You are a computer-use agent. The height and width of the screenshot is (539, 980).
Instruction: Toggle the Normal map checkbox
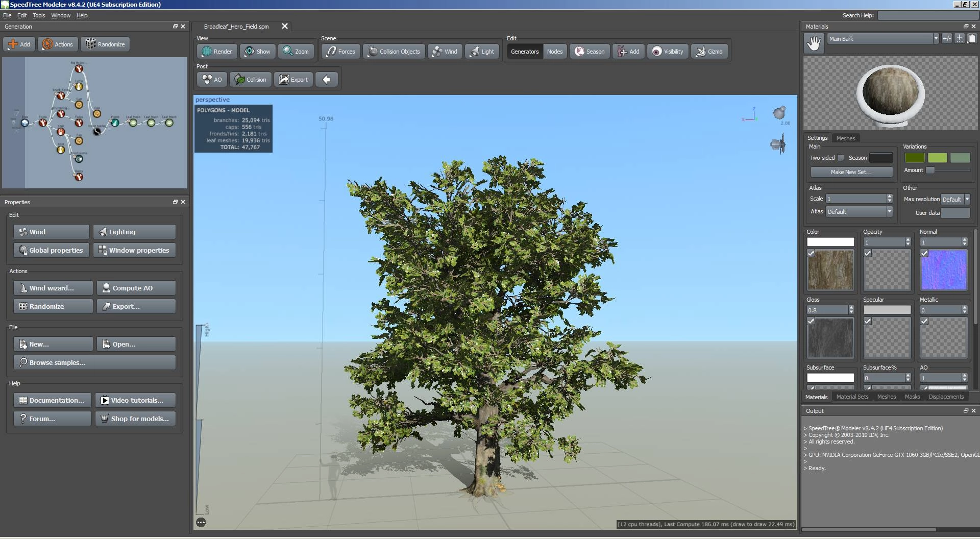(924, 253)
